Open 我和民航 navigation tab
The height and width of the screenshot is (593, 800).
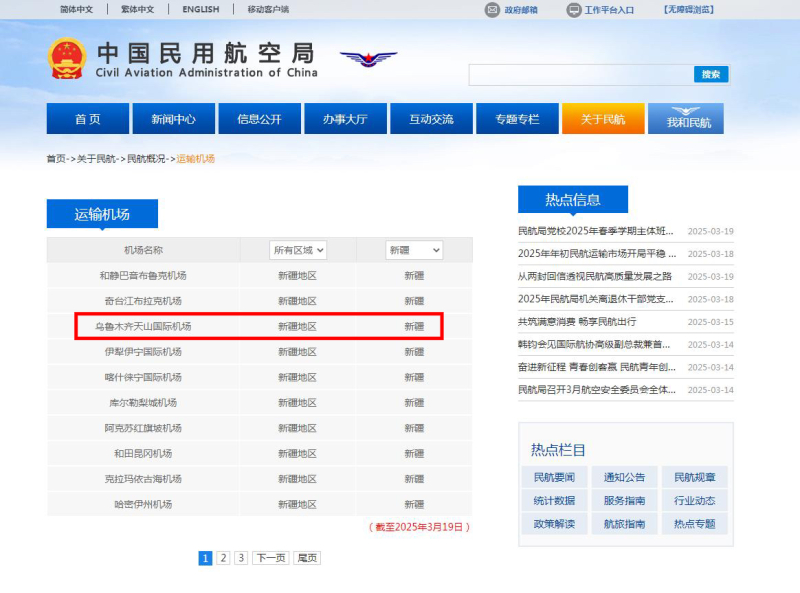[686, 119]
